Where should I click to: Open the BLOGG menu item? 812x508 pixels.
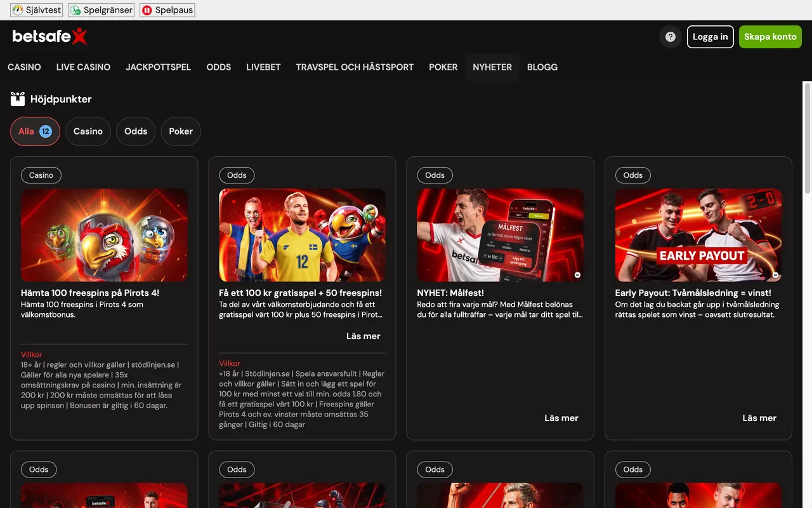point(542,67)
